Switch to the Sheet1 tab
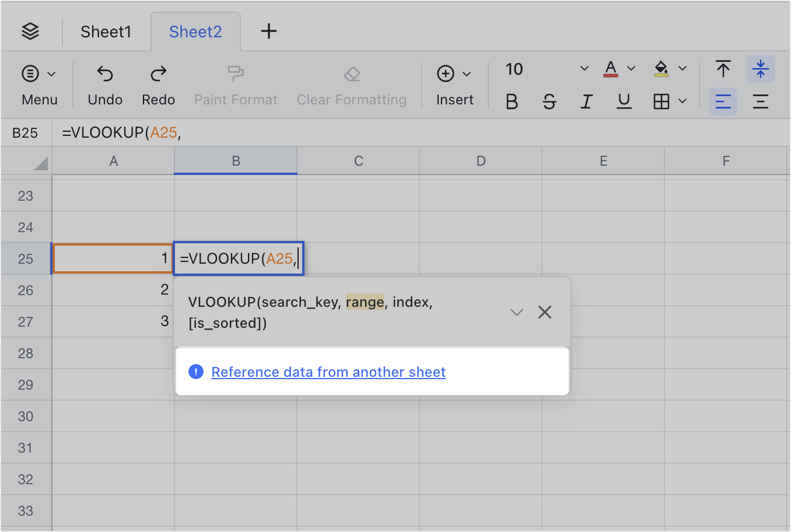791x532 pixels. (106, 32)
